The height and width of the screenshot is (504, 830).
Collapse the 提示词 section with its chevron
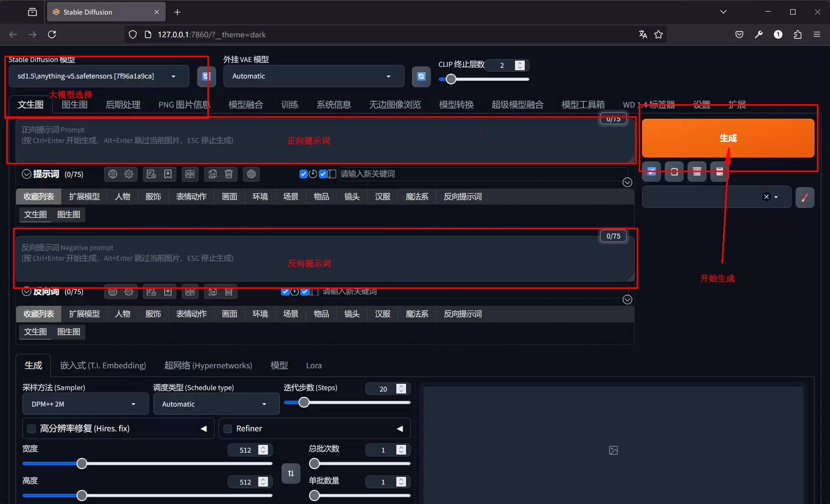[27, 174]
